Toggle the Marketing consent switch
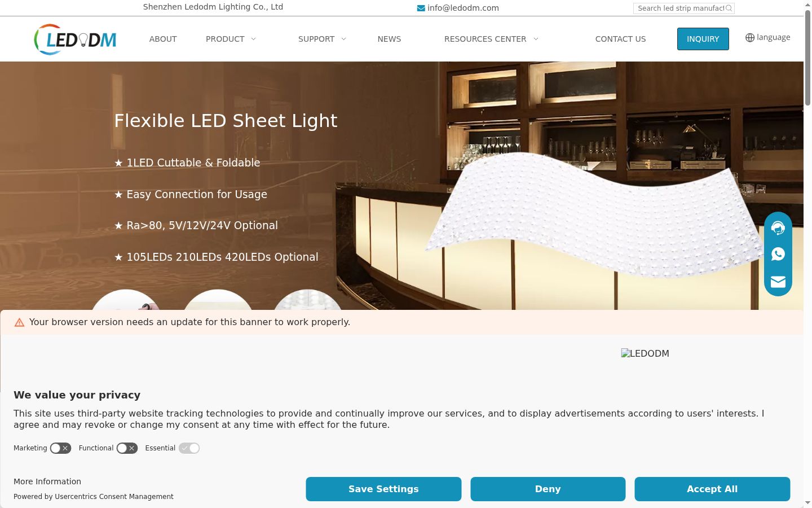Screen dimensions: 812x508 point(60,448)
